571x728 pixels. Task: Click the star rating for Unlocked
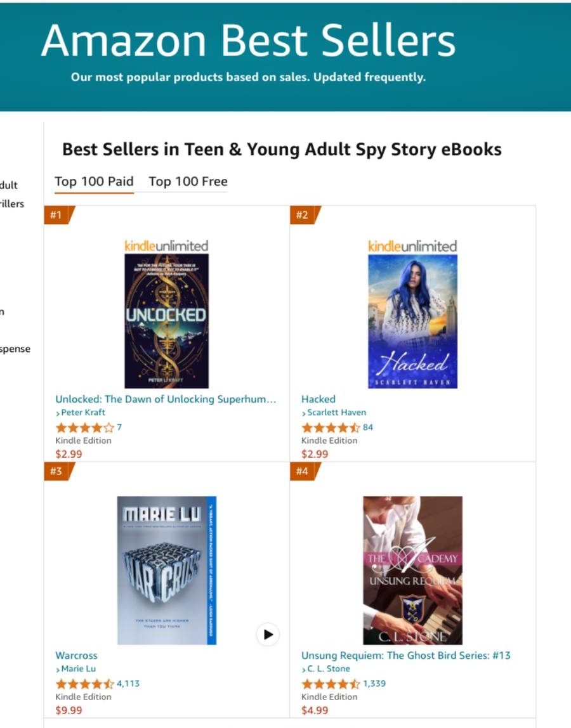85,427
